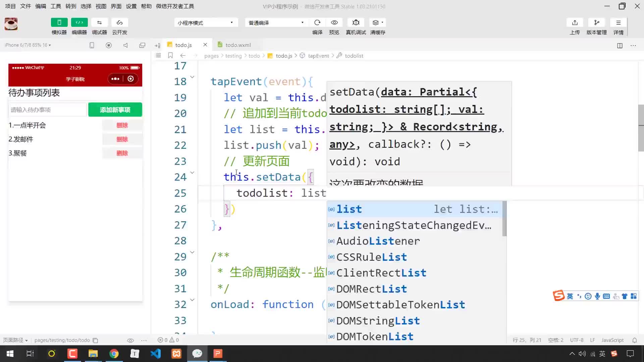Collapse the fold arrow at line 32
The image size is (644, 362).
192,300
